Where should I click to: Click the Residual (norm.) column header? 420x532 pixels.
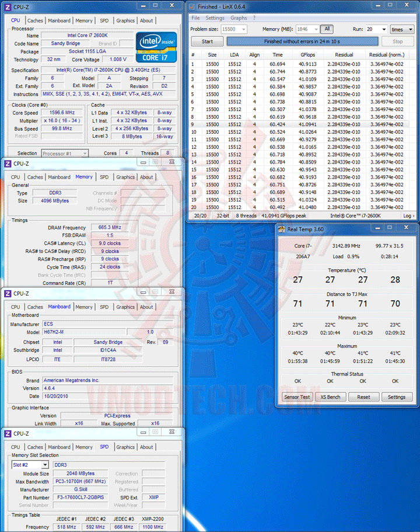[387, 55]
